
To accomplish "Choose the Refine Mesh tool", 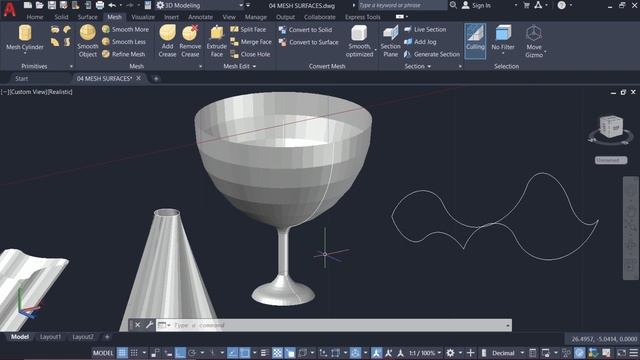I will tap(123, 54).
